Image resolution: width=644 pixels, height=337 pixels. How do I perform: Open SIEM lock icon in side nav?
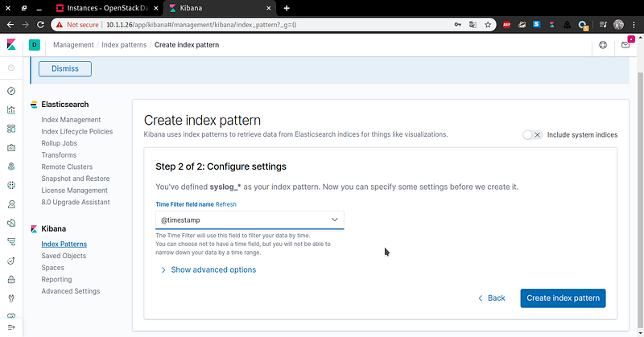(11, 280)
